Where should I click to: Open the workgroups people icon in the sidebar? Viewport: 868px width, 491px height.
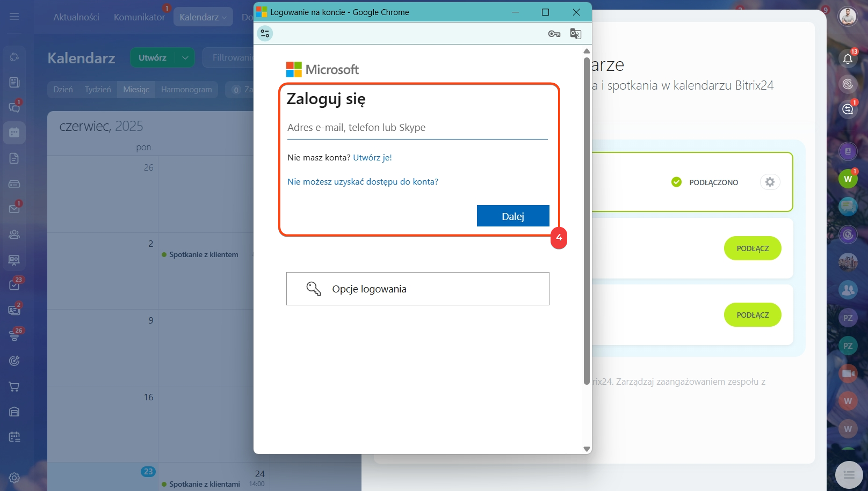pos(15,234)
